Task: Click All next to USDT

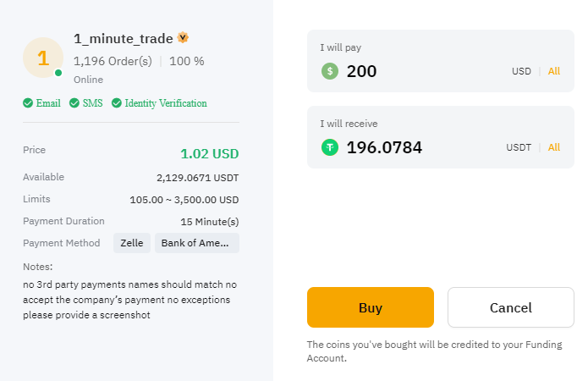Action: (x=554, y=147)
